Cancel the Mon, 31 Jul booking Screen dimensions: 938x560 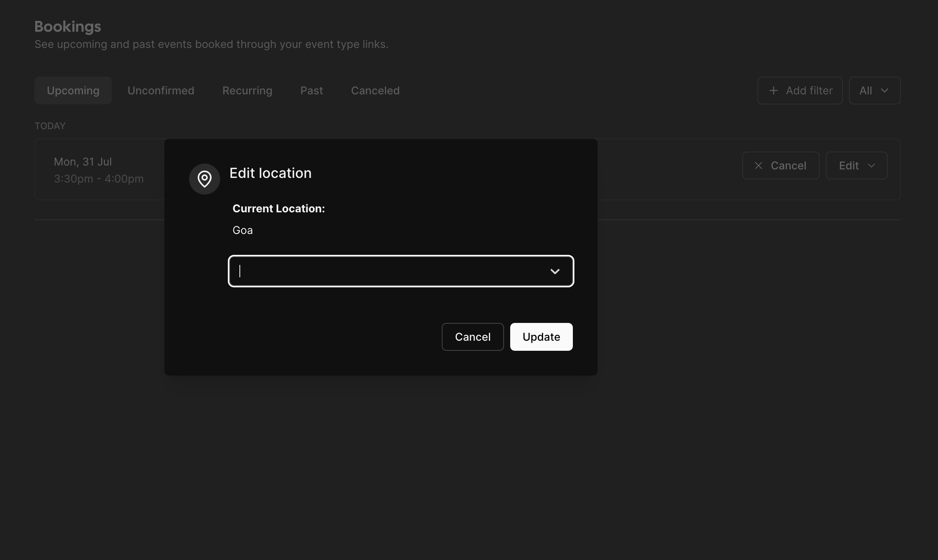781,165
